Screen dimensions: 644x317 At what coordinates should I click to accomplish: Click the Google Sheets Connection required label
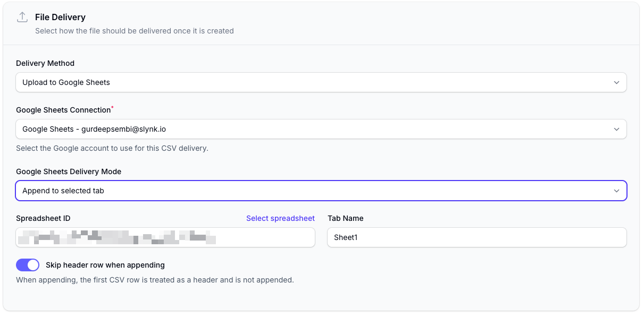point(64,110)
